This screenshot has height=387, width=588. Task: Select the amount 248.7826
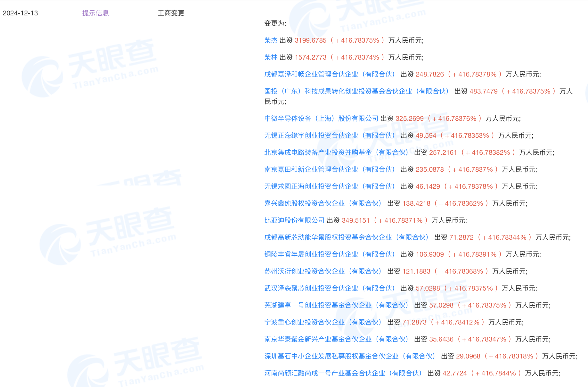pyautogui.click(x=430, y=74)
